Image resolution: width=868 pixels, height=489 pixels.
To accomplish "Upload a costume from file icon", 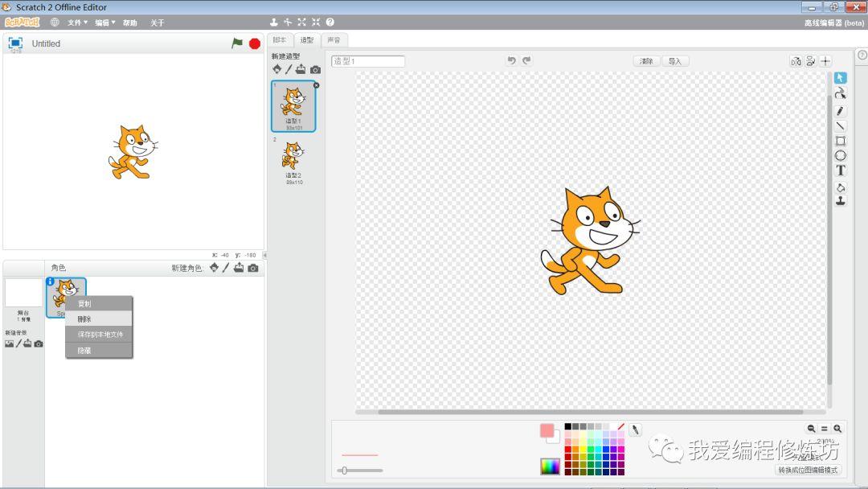I will [301, 69].
